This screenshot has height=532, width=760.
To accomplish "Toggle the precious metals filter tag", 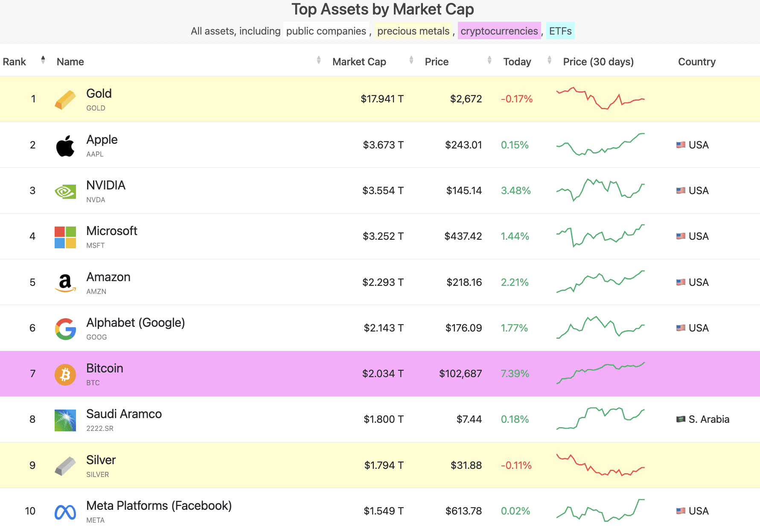I will click(413, 31).
